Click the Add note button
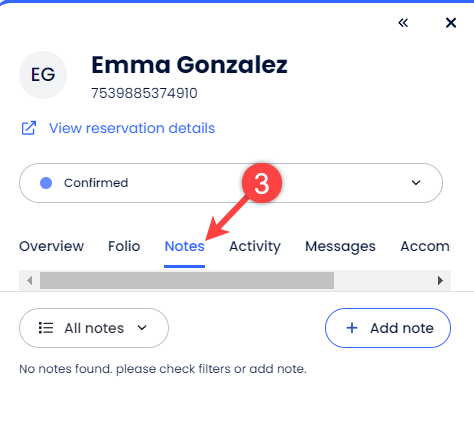474x422 pixels. [x=388, y=328]
